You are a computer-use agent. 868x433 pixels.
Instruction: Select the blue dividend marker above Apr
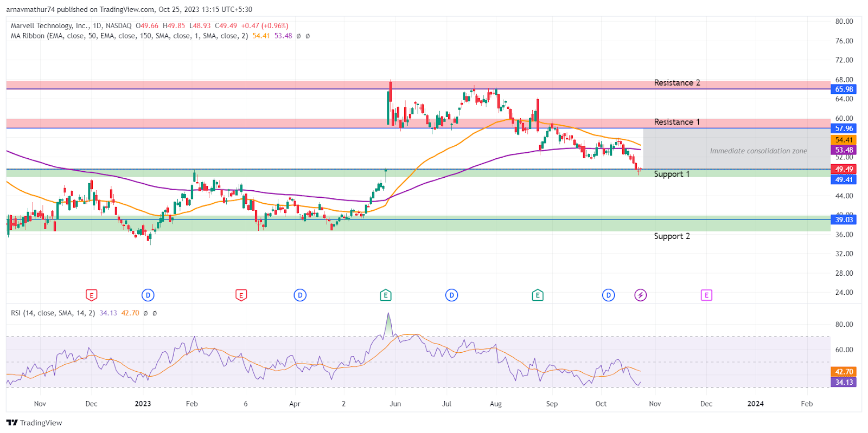coord(300,295)
